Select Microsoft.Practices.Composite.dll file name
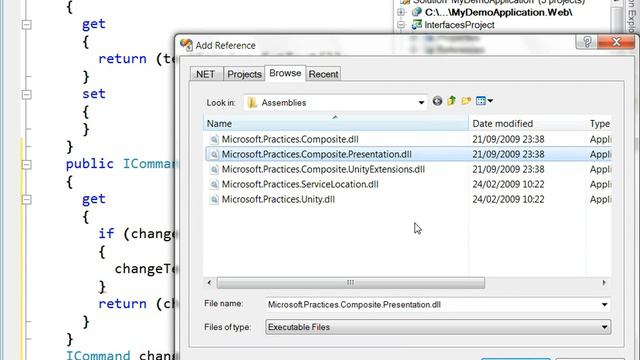The image size is (640, 360). (x=290, y=139)
